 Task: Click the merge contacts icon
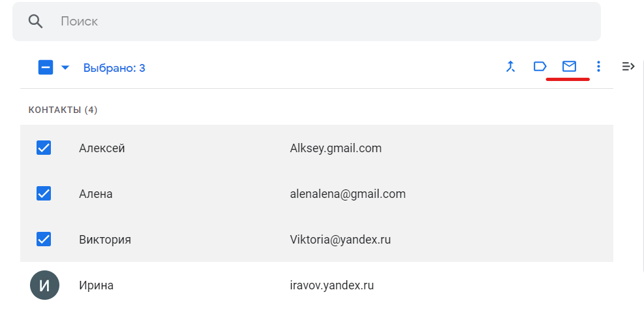(511, 67)
